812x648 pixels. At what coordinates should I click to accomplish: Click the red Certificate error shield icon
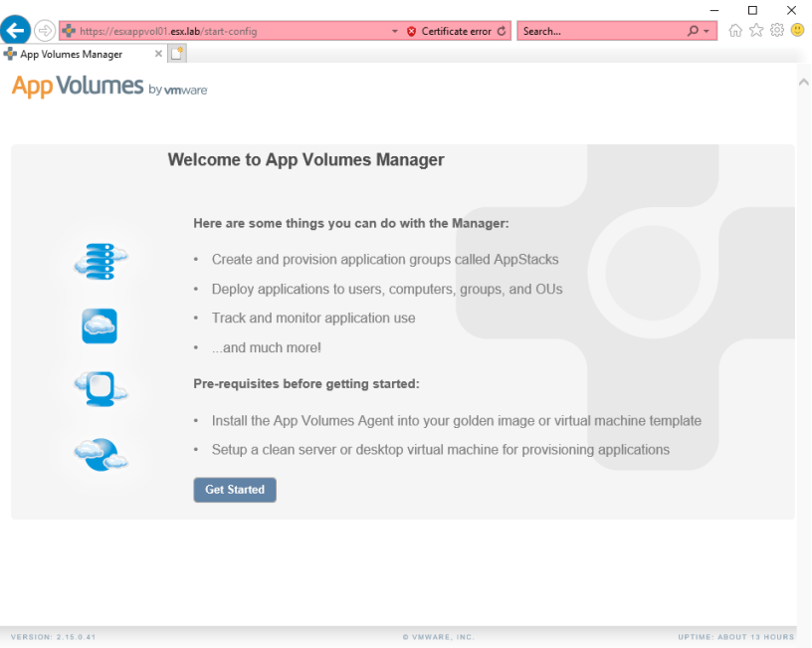[411, 32]
